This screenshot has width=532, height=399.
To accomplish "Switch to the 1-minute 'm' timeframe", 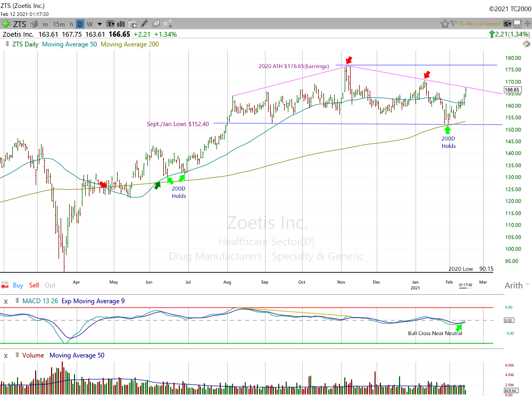I will (45, 24).
